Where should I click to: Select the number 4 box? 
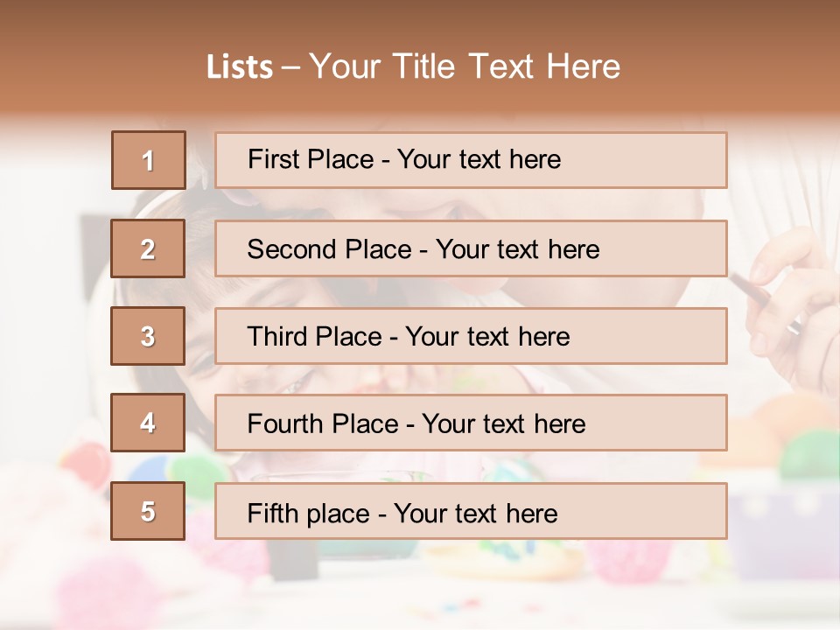148,423
